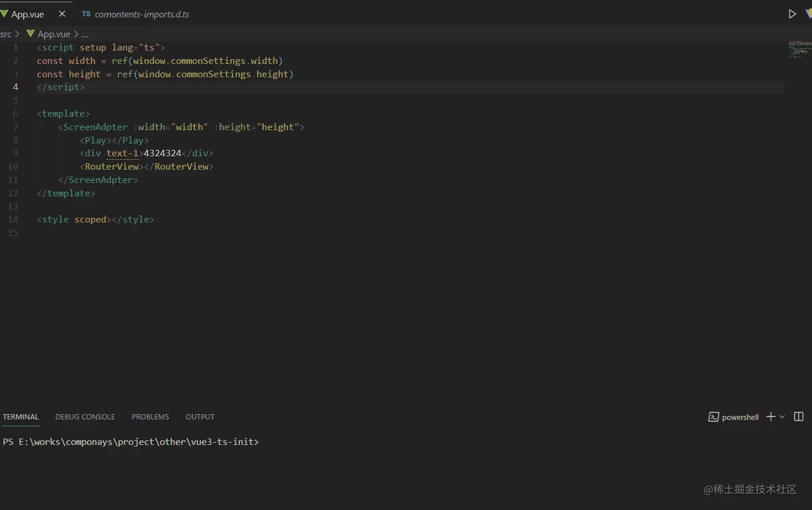Open the OUTPUT panel tab

(x=200, y=417)
